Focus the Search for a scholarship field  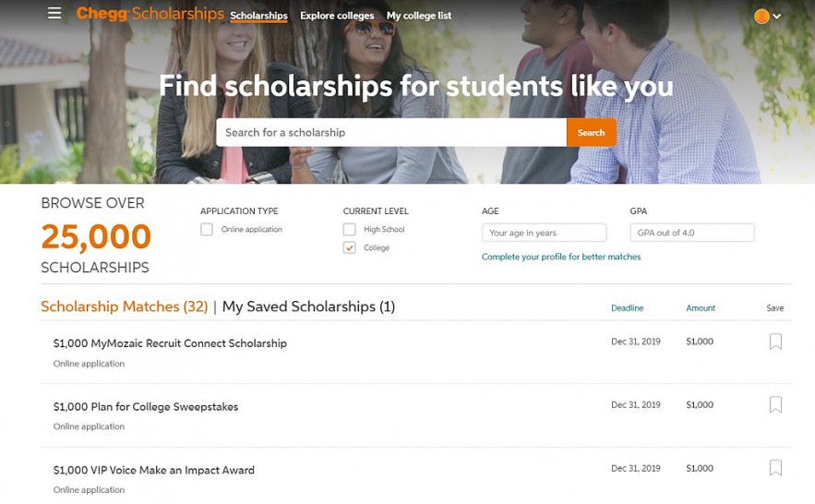click(x=390, y=132)
